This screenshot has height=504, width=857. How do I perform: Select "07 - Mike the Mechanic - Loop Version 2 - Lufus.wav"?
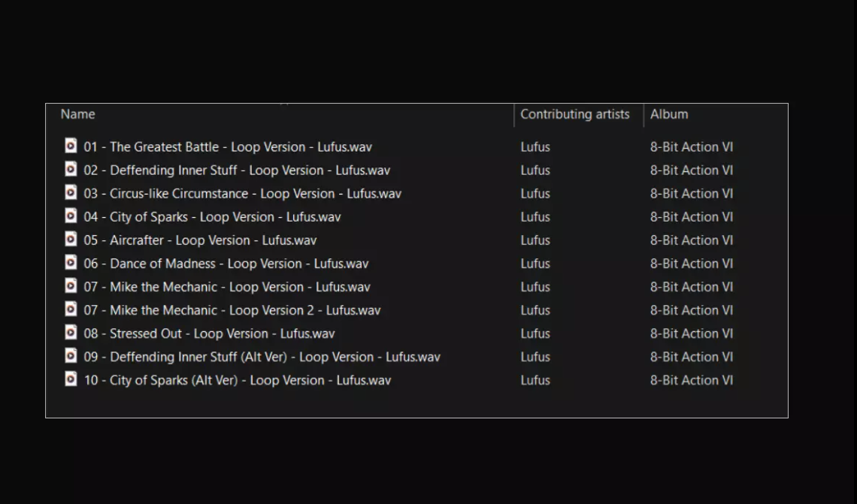pyautogui.click(x=232, y=311)
